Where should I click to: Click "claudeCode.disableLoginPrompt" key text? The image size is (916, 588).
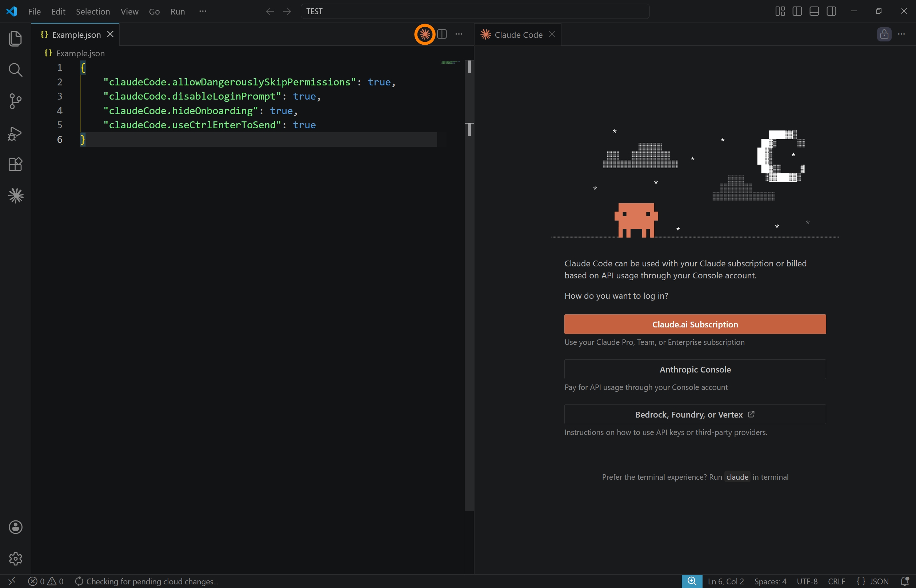pos(192,96)
